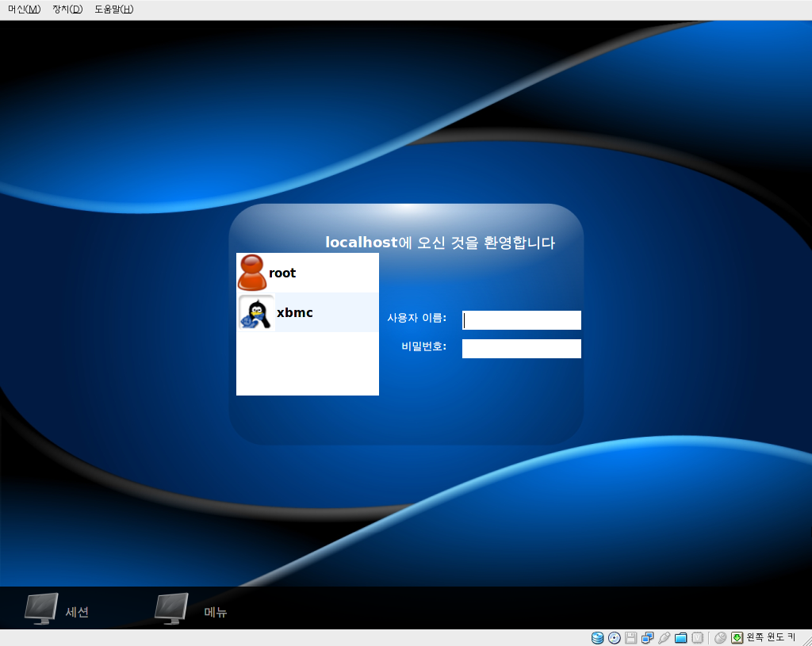Screen dimensions: 812x646
Task: Click the mouse integration status icon
Action: coord(720,638)
